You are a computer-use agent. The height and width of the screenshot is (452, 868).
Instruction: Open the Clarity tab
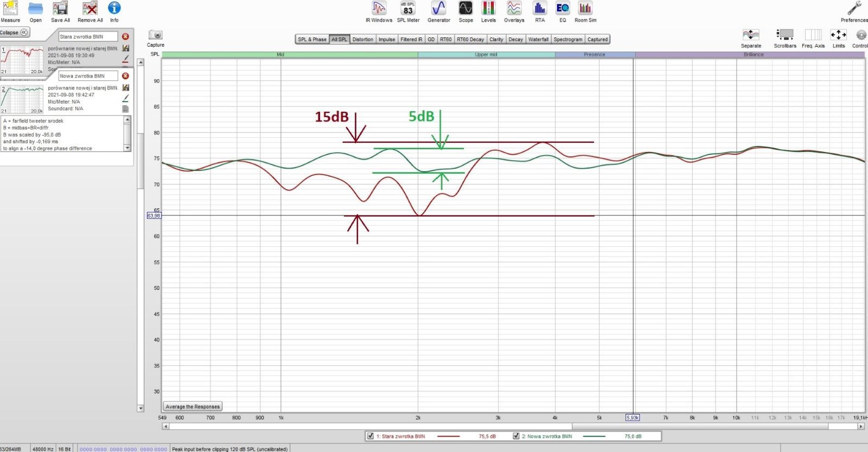pyautogui.click(x=496, y=39)
